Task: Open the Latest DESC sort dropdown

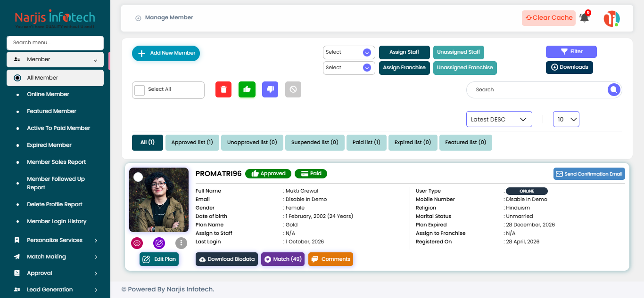Action: [x=499, y=119]
